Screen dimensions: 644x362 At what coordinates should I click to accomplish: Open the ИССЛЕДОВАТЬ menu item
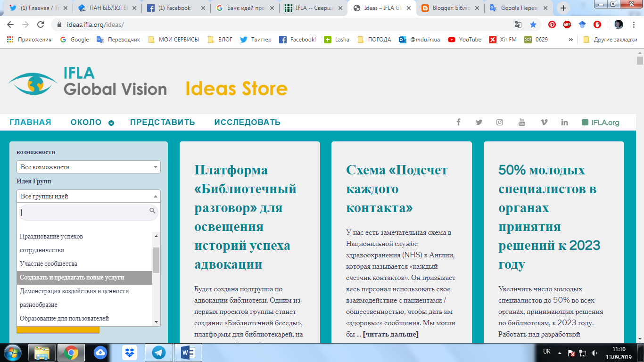[247, 122]
